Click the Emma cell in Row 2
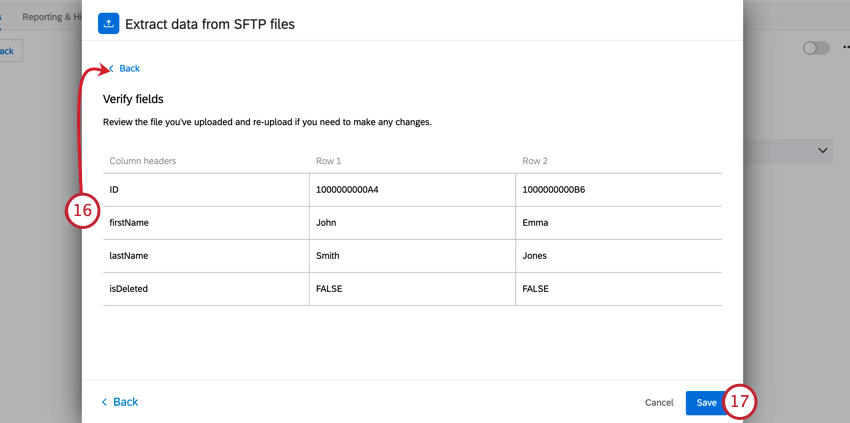Viewport: 850px width, 423px height. 619,223
